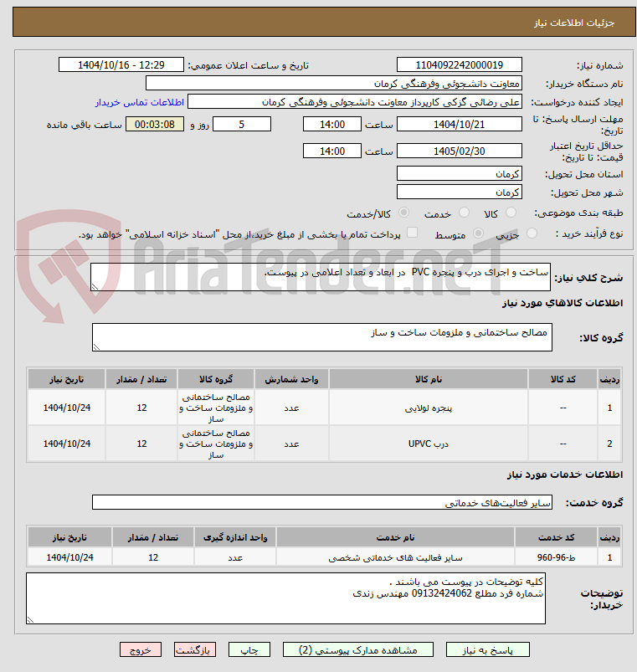This screenshot has width=637, height=672.
Task: Click the تاریخ نیاز header in goods table
Action: [x=66, y=379]
